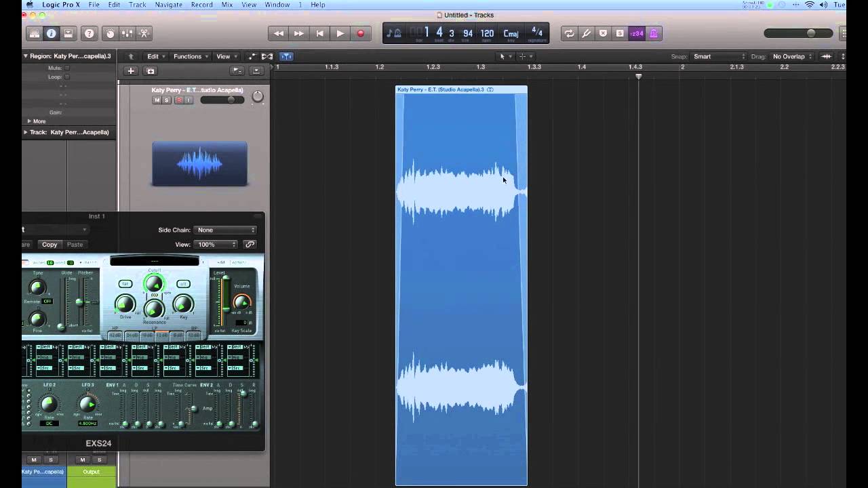Toggle the count-in button
The image size is (868, 488).
tap(637, 33)
